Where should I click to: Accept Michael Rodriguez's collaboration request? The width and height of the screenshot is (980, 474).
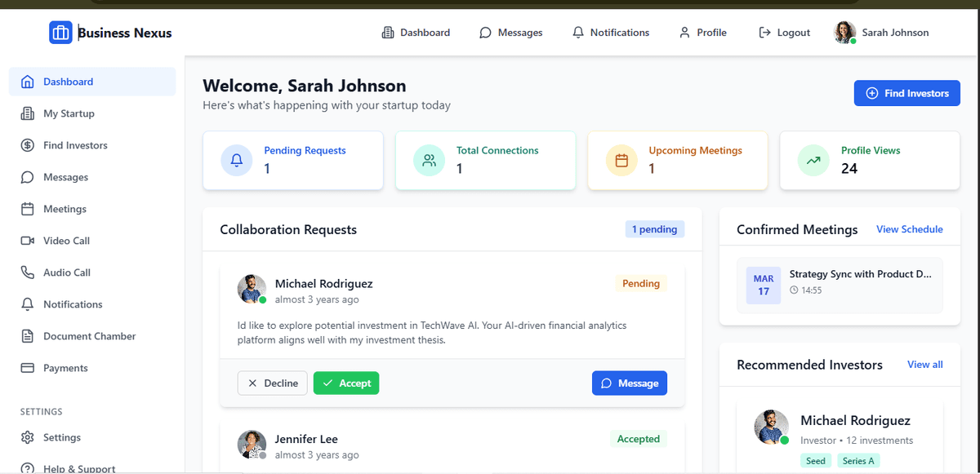(x=346, y=383)
